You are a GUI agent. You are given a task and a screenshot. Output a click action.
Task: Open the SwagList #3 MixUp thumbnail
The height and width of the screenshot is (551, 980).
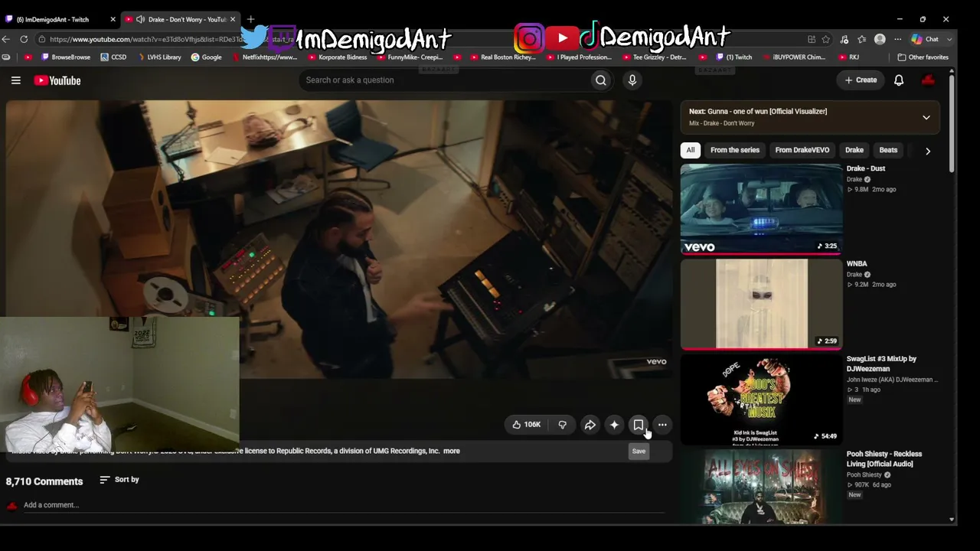click(761, 399)
